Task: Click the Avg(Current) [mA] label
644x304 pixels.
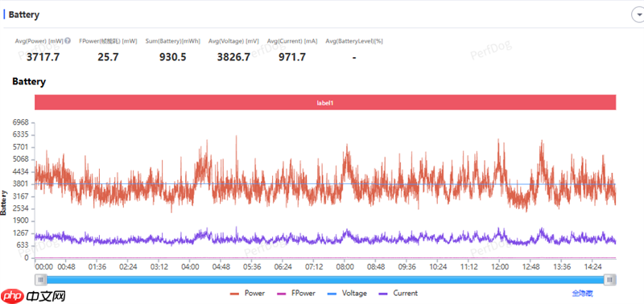Action: [x=292, y=41]
